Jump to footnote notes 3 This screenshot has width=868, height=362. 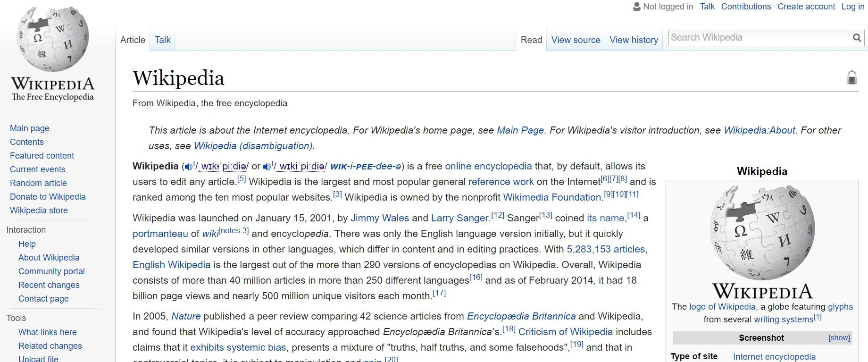point(234,231)
